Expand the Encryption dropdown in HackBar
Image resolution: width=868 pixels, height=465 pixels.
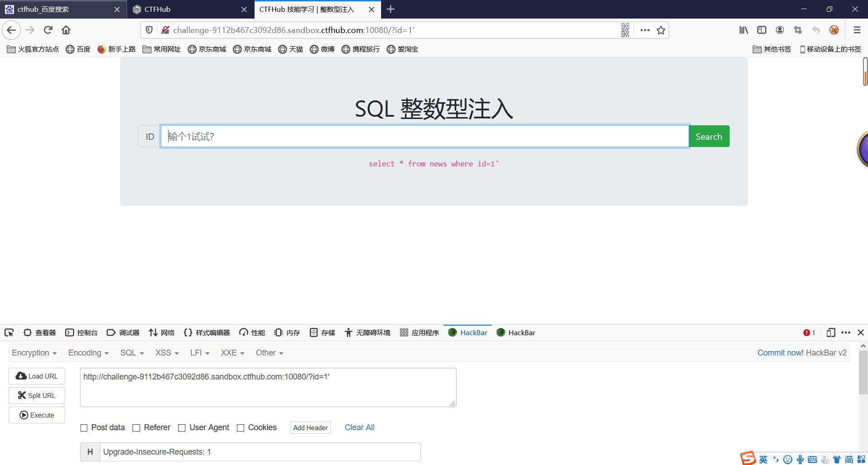[x=34, y=353]
